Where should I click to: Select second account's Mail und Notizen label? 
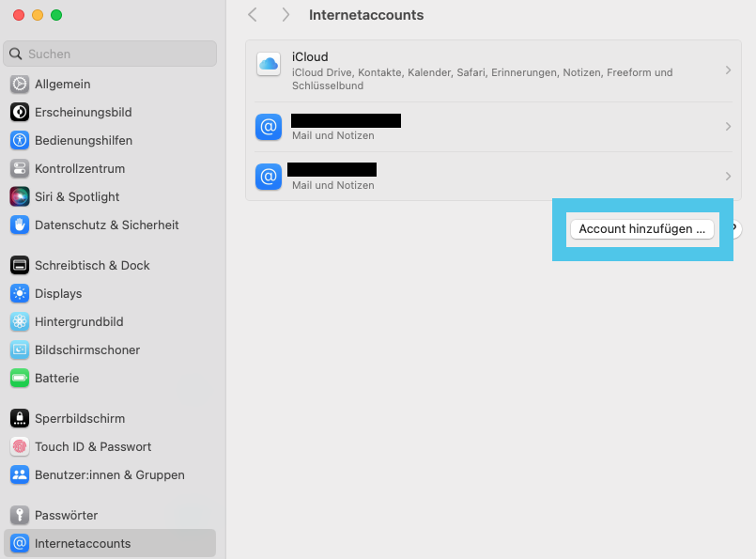tap(333, 185)
